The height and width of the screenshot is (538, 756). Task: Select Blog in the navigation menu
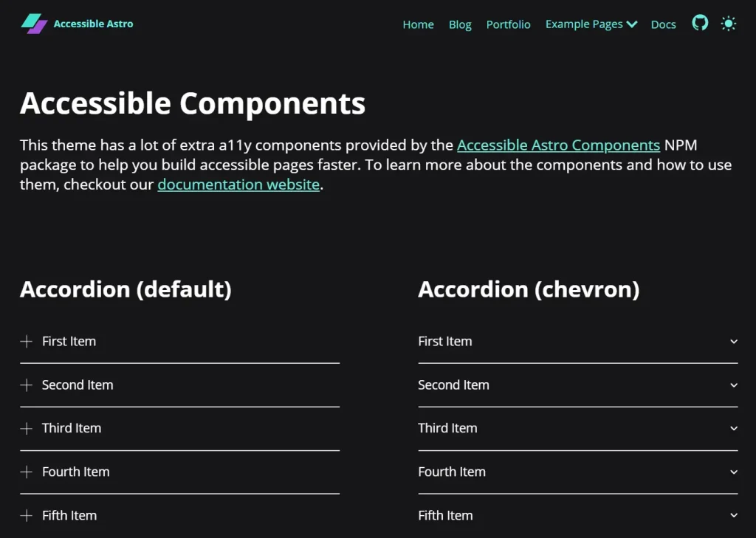(460, 24)
